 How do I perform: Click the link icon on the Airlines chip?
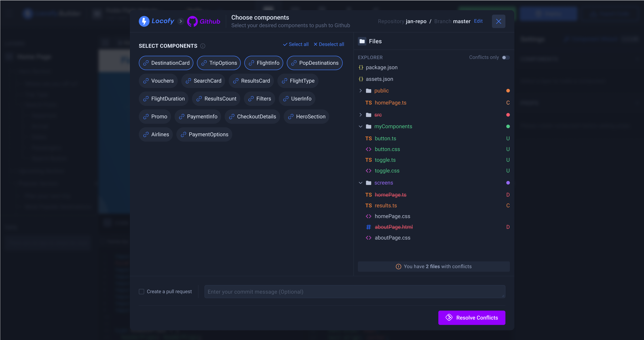(146, 134)
